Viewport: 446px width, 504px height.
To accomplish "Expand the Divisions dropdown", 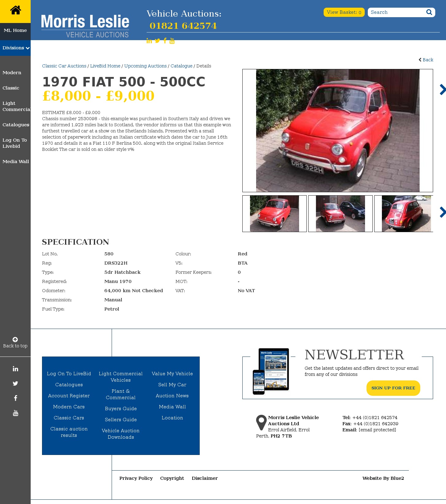I will (15, 48).
